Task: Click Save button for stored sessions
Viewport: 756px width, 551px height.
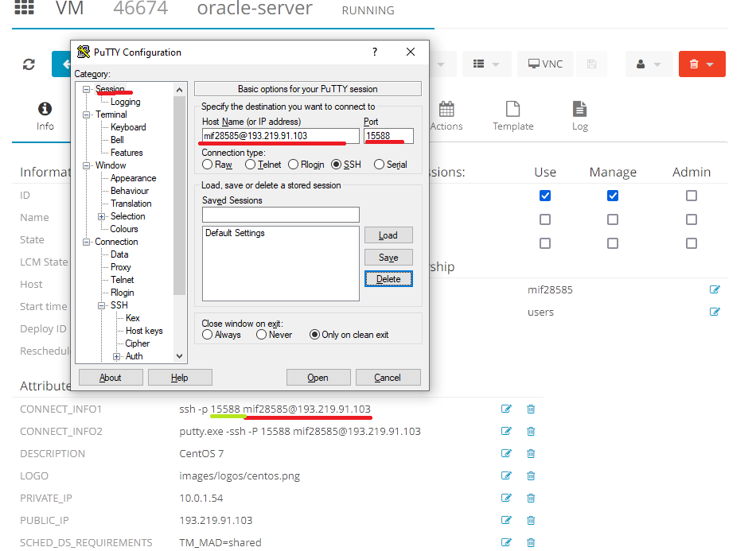Action: point(388,257)
